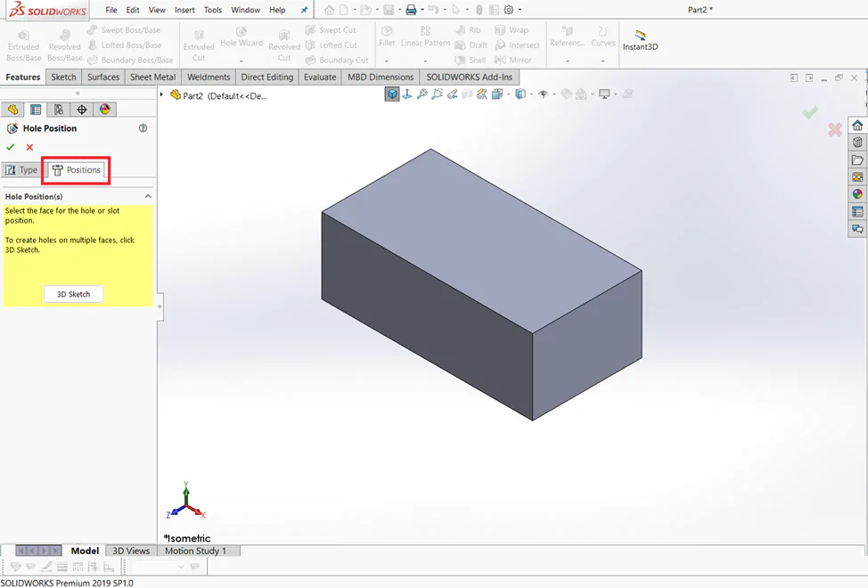Expand the Part2 flyout tree
The image size is (868, 588).
coord(161,95)
